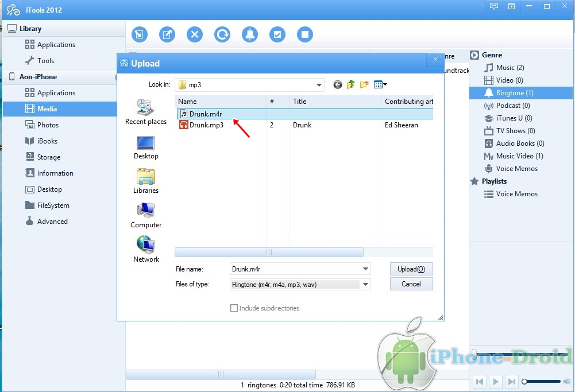Open the feedback chat icon in title bar

click(494, 6)
